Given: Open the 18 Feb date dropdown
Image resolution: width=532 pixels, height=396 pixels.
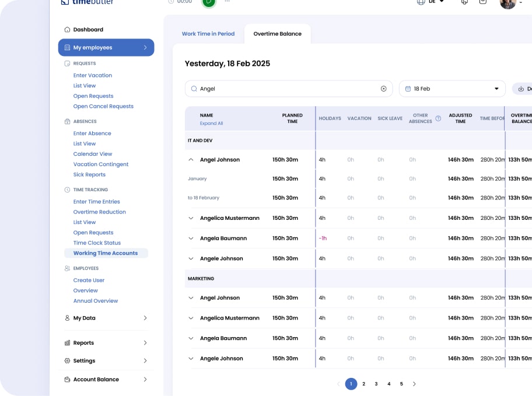Looking at the screenshot, I should (x=452, y=89).
